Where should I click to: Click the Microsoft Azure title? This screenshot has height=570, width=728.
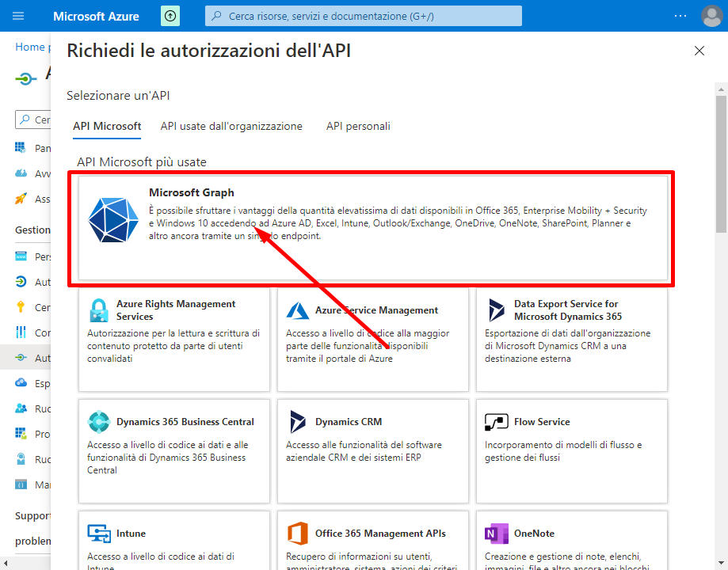(96, 17)
